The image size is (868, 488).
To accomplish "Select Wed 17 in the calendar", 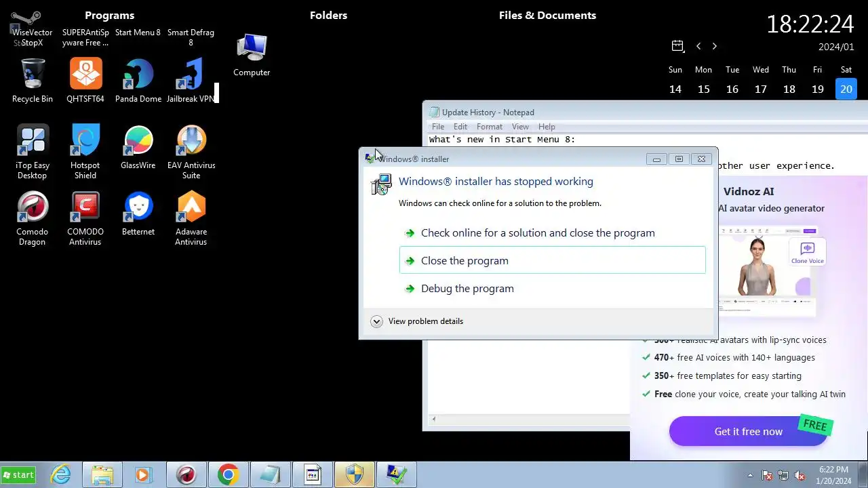I will (761, 89).
